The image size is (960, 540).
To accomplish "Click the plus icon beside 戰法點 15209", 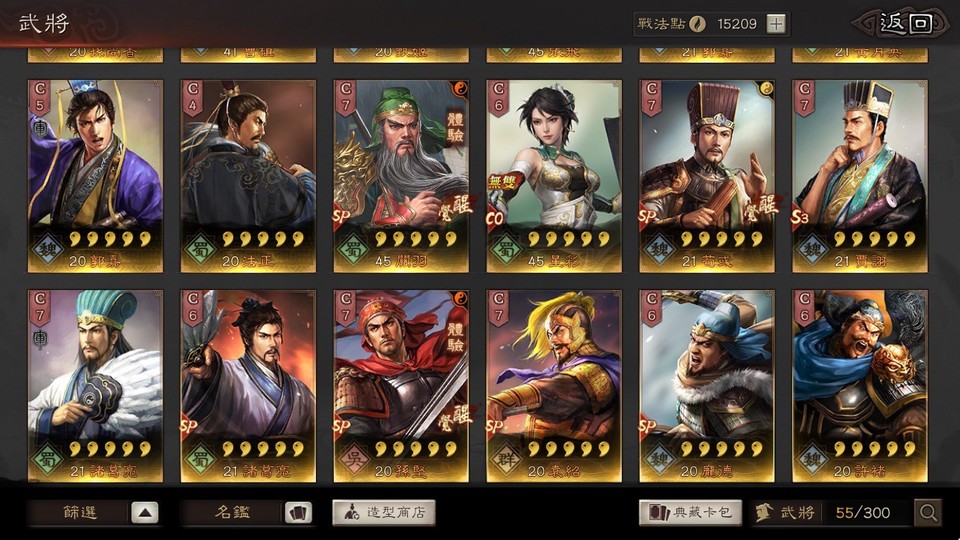I will pos(776,24).
